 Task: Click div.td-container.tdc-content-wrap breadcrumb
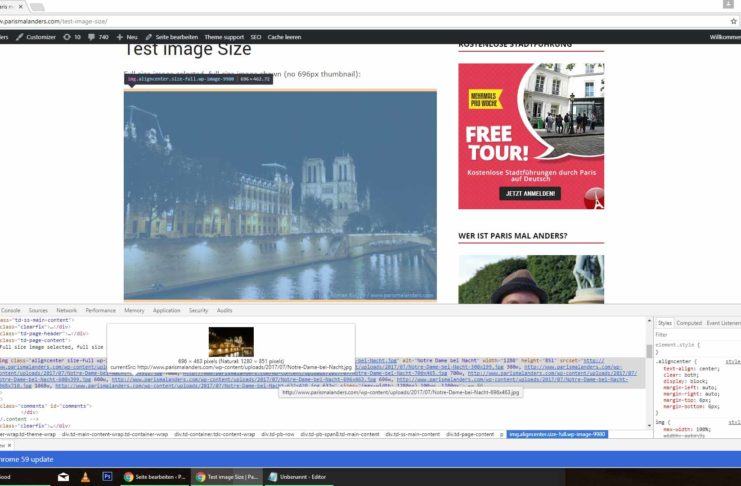point(214,434)
